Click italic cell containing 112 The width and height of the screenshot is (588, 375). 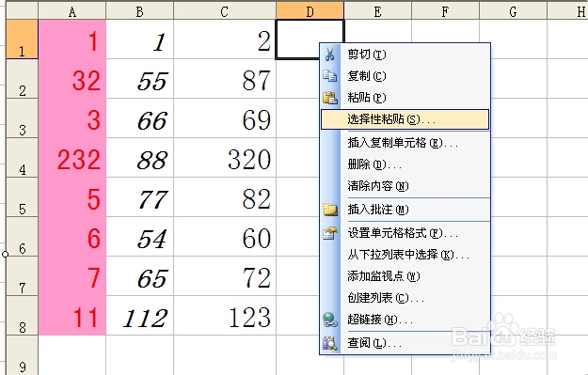pos(140,316)
